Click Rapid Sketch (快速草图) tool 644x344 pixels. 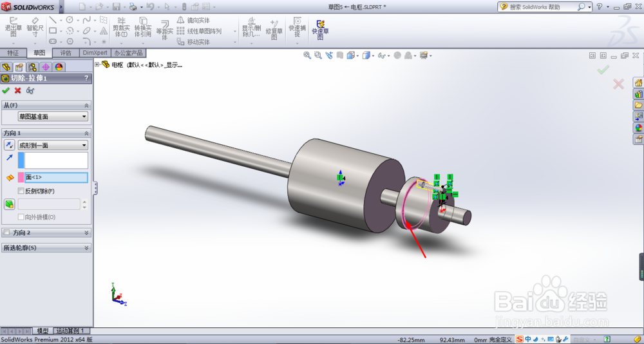(320, 30)
